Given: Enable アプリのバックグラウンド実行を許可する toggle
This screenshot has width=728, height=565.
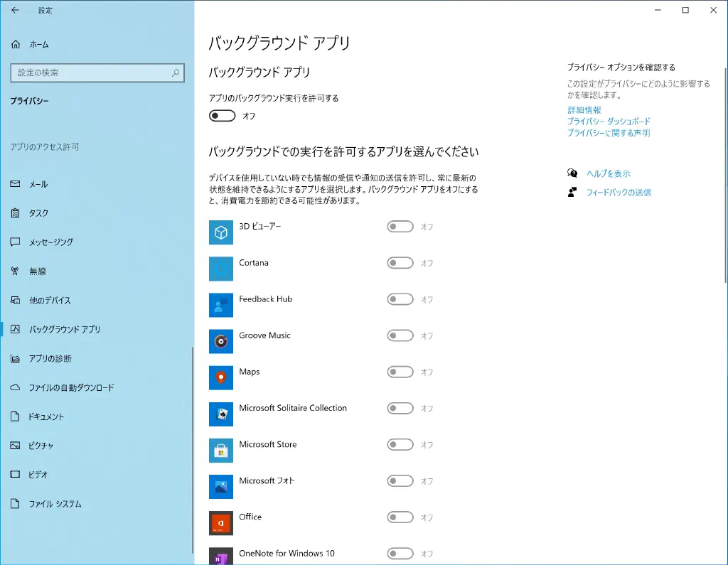Looking at the screenshot, I should (223, 116).
